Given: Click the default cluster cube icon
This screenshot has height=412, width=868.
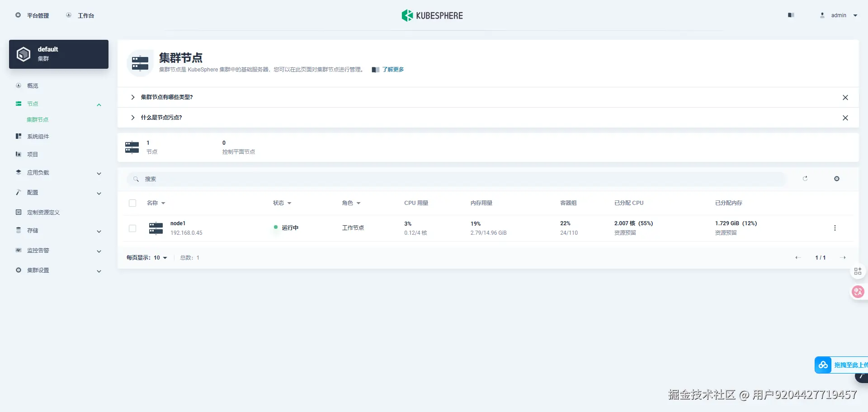Looking at the screenshot, I should coord(24,54).
